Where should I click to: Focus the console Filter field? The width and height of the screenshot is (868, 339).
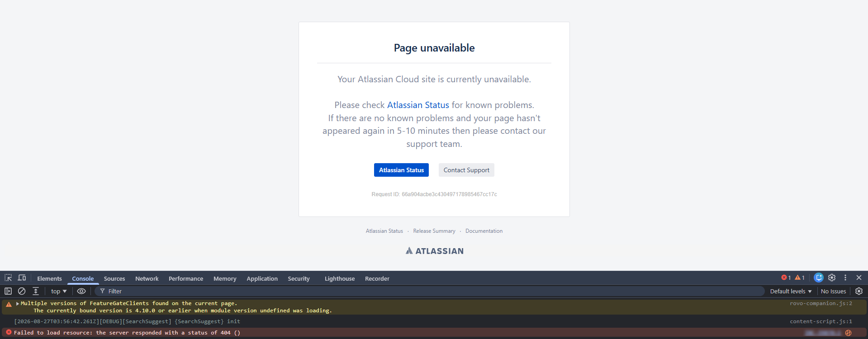coord(430,291)
